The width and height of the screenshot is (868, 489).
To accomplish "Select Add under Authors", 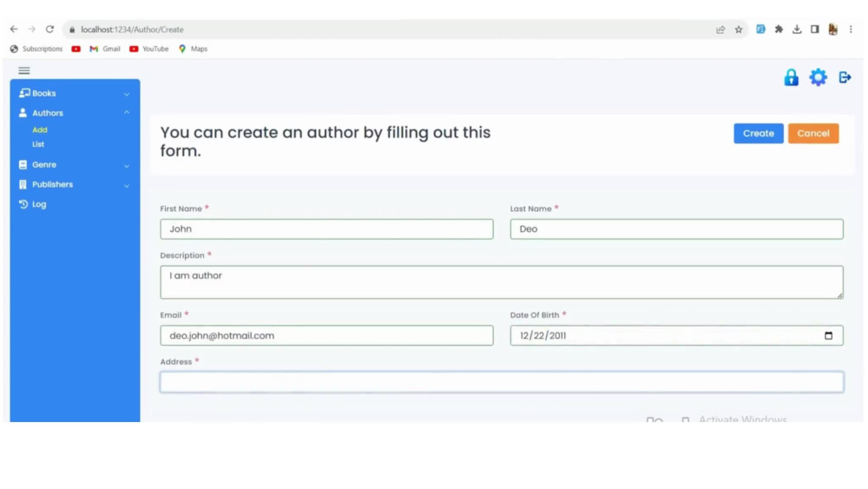I will [39, 130].
